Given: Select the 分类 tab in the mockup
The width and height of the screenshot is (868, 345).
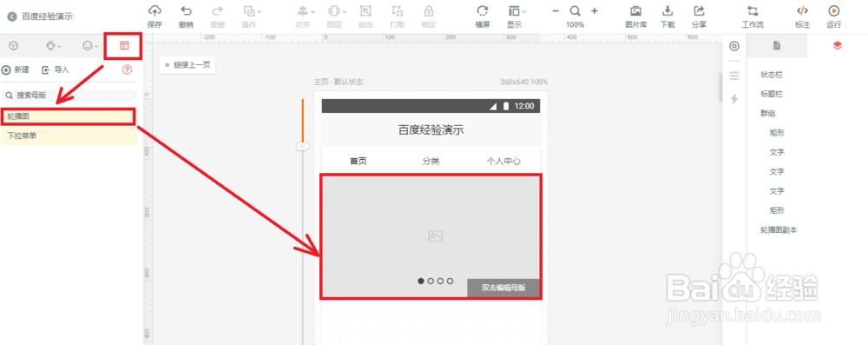Looking at the screenshot, I should (x=431, y=162).
